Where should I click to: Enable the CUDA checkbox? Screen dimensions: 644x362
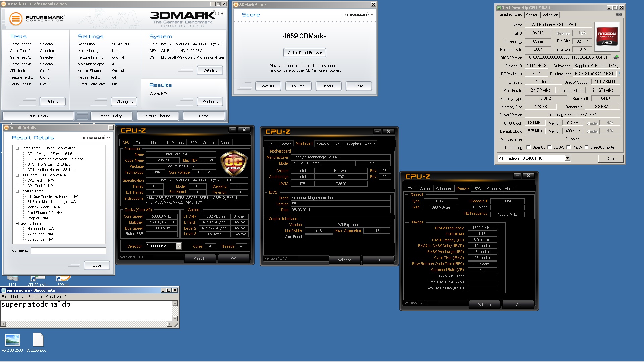549,147
